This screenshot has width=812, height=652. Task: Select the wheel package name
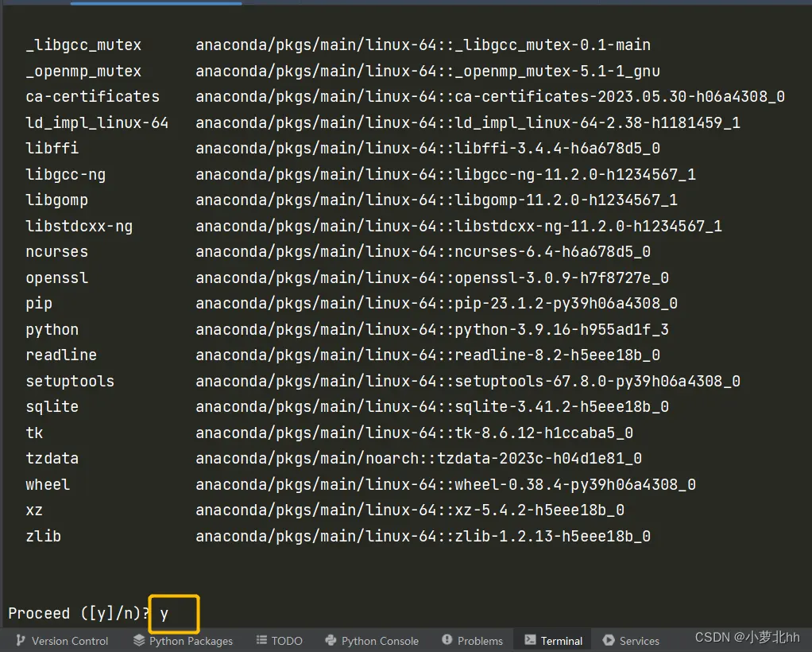click(48, 484)
